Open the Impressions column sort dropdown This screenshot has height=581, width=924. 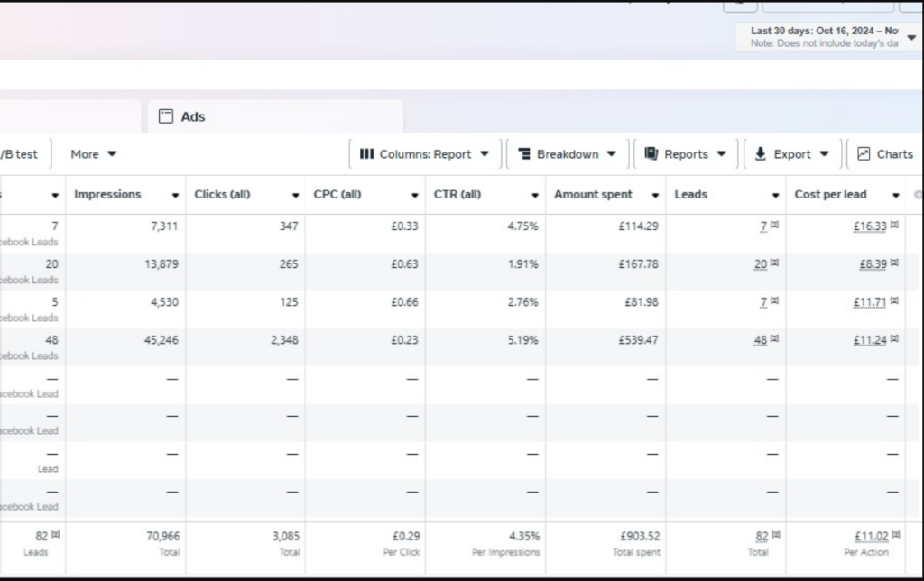pos(175,195)
